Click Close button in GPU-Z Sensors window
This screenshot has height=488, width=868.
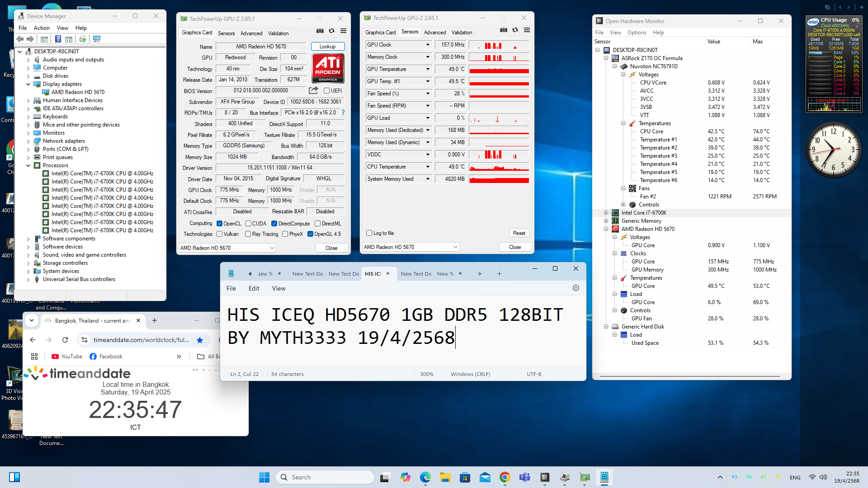tap(515, 247)
